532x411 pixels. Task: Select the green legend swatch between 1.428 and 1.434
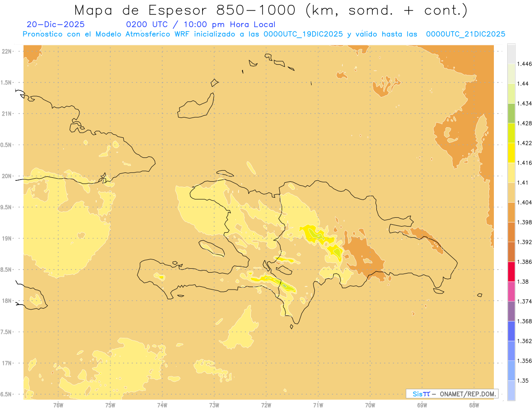[511, 113]
